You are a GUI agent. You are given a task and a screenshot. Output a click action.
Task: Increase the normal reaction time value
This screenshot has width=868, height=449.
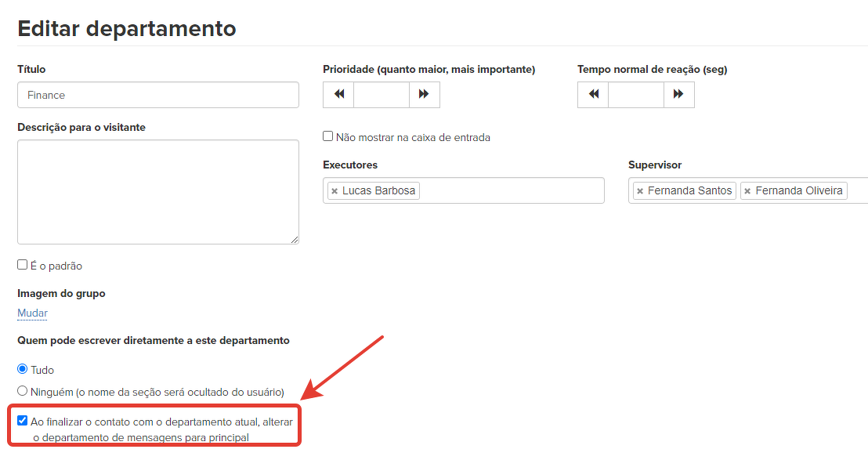tap(678, 95)
